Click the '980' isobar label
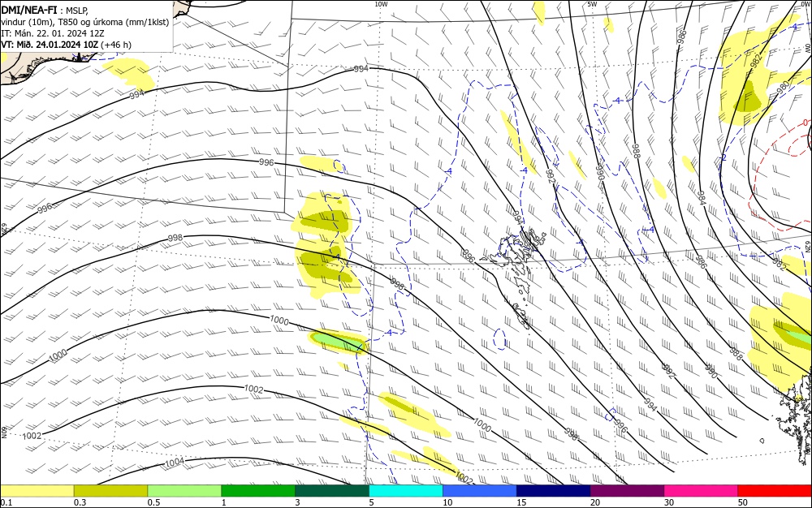Image resolution: width=812 pixels, height=508 pixels. pos(784,87)
